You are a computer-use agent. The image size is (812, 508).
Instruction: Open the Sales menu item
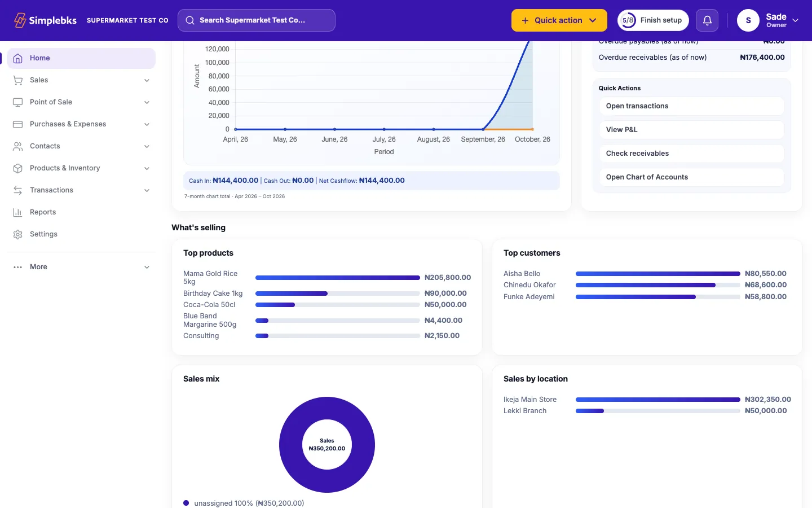pyautogui.click(x=81, y=80)
